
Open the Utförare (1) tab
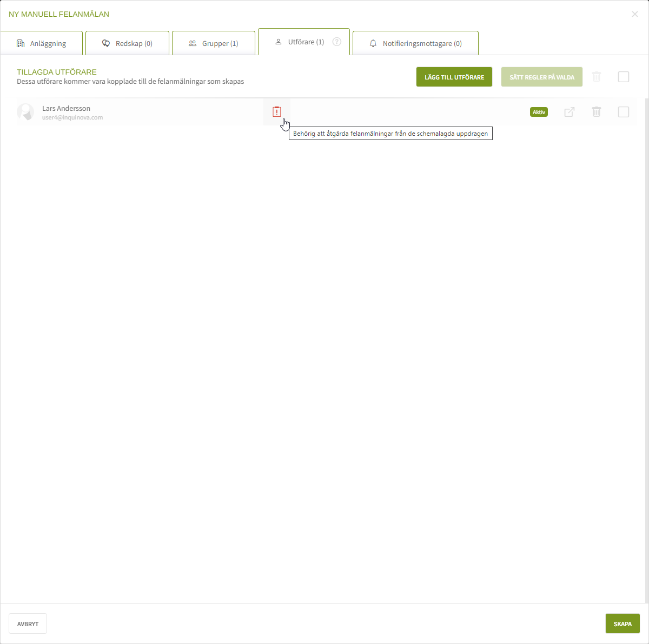coord(304,42)
